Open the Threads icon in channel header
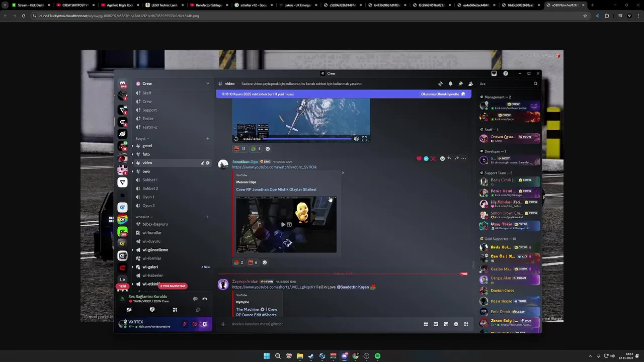This screenshot has width=644, height=362. (x=440, y=84)
